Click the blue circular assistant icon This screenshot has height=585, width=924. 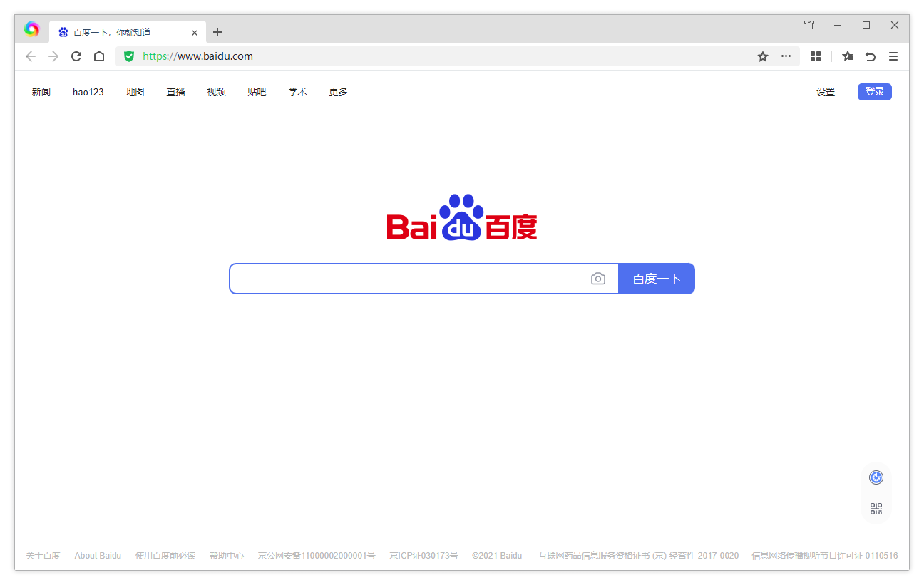876,477
